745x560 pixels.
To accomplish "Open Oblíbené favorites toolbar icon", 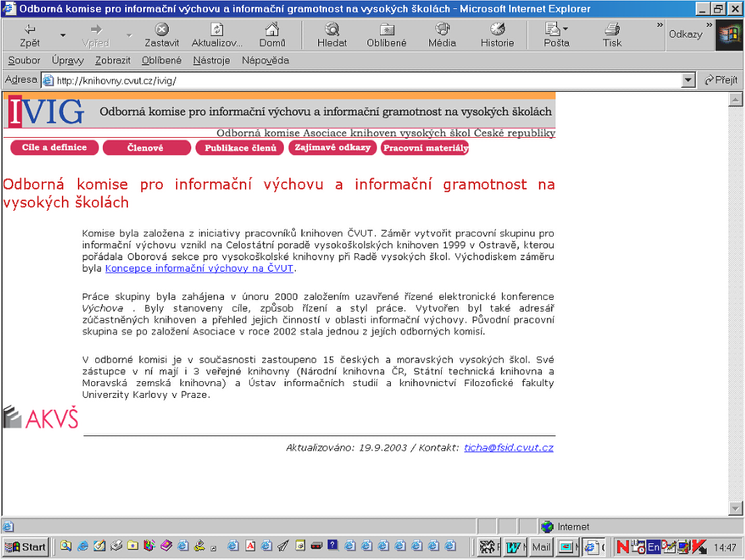I will click(387, 29).
